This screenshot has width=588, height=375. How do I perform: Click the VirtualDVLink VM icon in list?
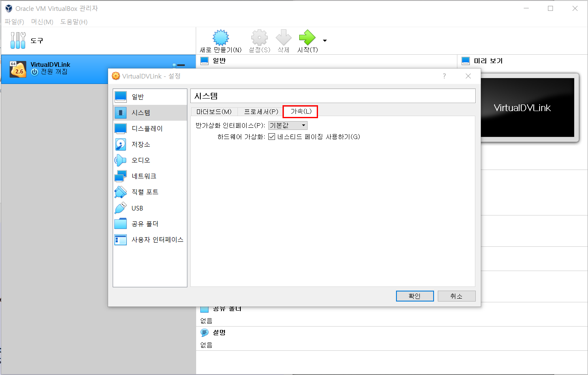coord(18,69)
